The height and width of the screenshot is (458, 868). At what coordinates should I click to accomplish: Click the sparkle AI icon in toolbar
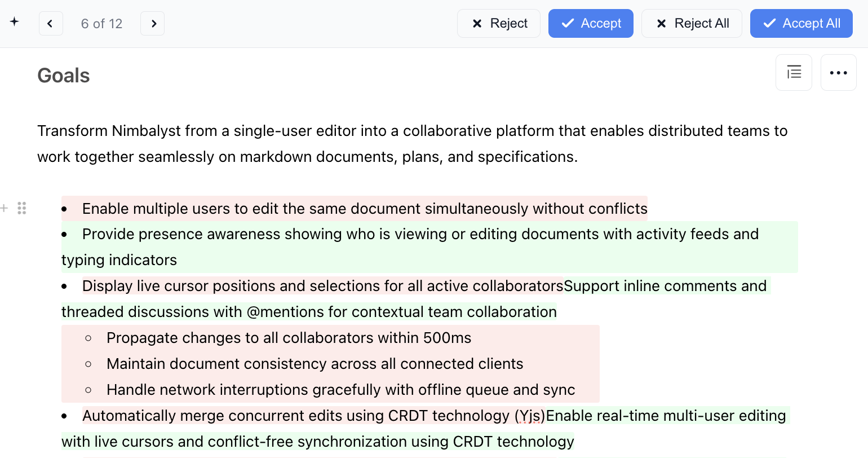(x=15, y=22)
